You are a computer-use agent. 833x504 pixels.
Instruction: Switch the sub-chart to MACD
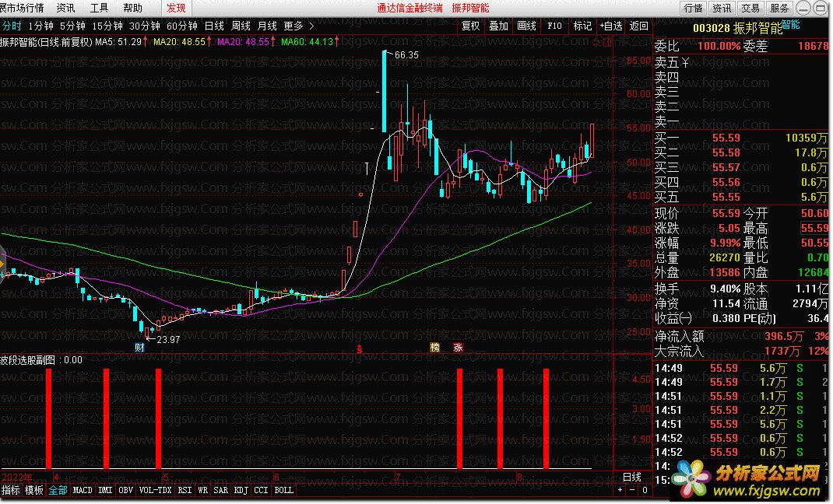pos(83,491)
